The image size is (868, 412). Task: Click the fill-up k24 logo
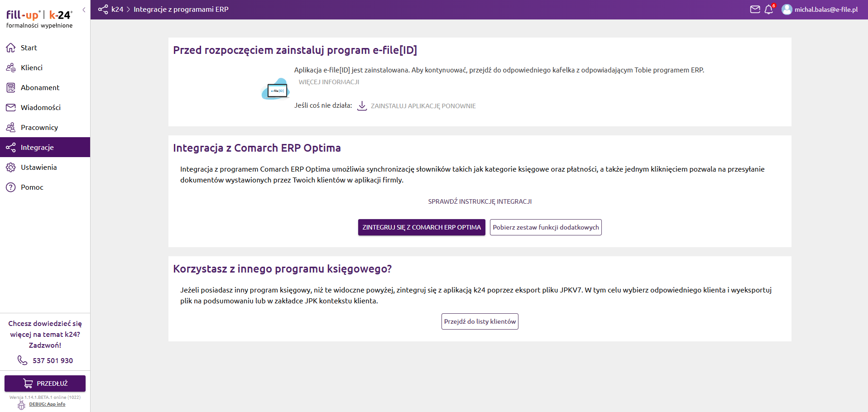[x=39, y=19]
